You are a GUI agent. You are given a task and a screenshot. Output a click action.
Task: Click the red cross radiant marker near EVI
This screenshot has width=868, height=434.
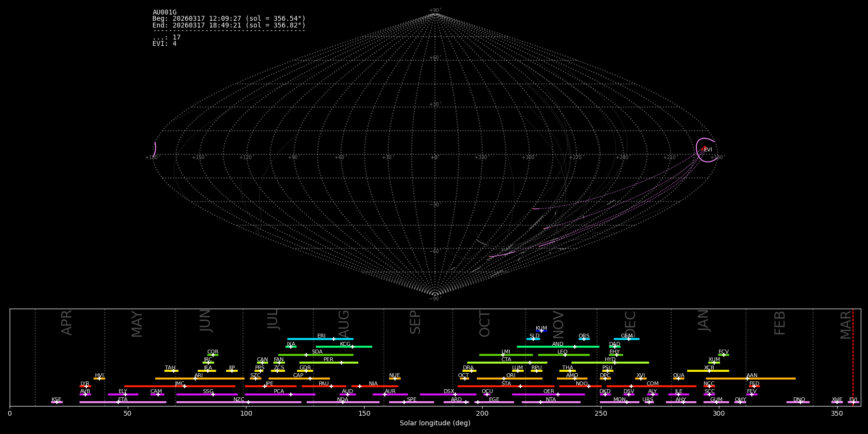tap(704, 149)
